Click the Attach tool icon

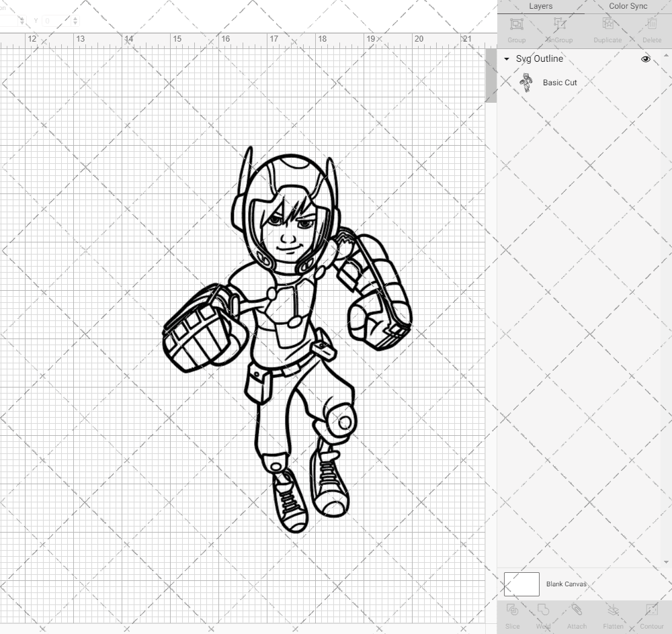coord(577,610)
